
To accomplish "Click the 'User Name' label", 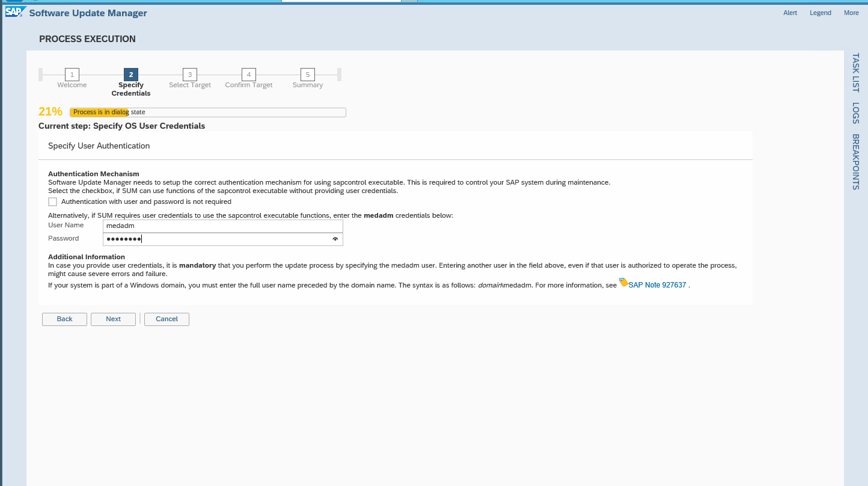I will tap(66, 225).
